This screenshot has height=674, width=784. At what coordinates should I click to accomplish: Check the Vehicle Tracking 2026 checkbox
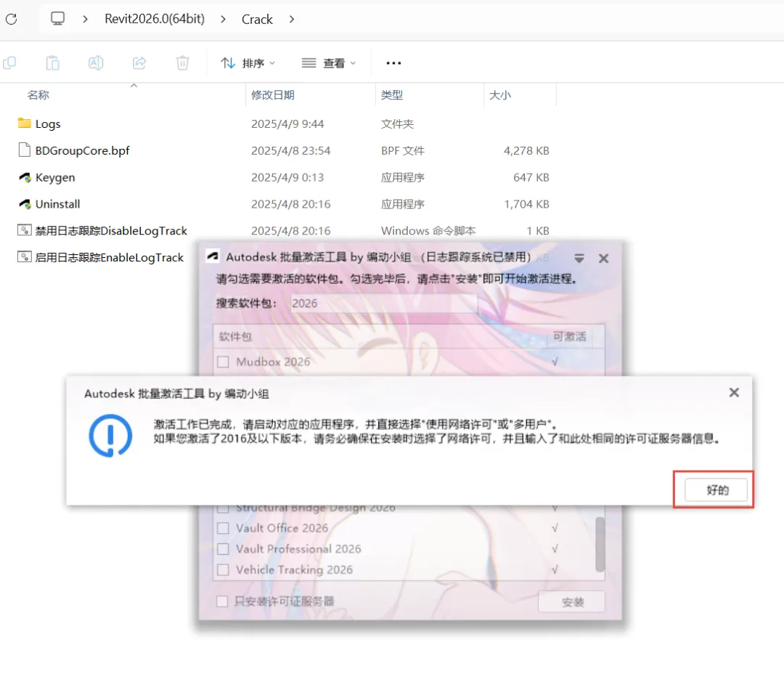pos(223,569)
